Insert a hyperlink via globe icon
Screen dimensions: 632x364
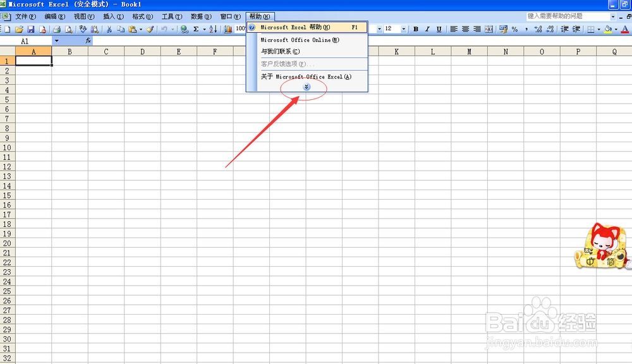(184, 29)
